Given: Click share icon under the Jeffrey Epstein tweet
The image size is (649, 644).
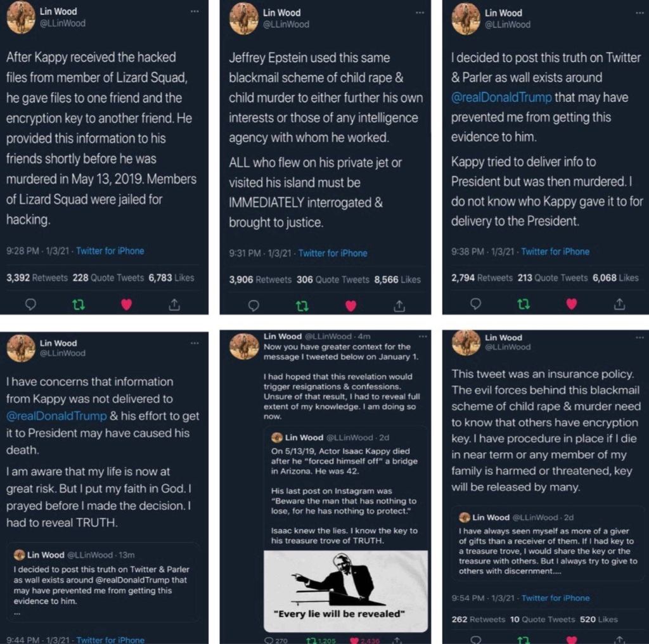Looking at the screenshot, I should pos(399,306).
